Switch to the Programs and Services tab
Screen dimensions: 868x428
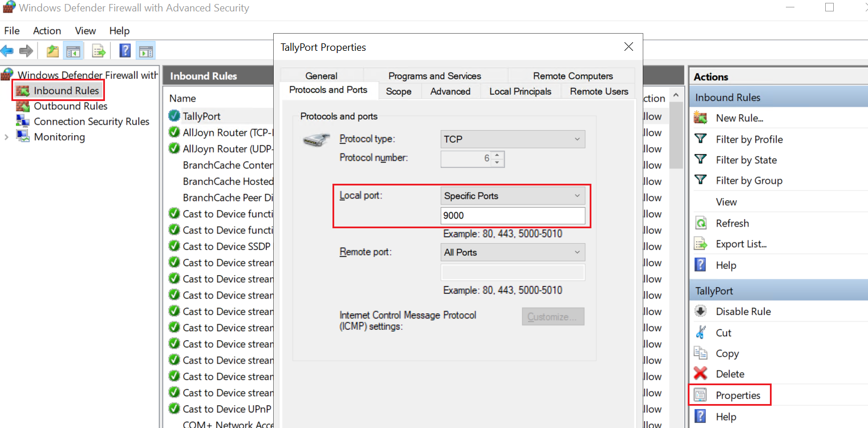pyautogui.click(x=435, y=76)
